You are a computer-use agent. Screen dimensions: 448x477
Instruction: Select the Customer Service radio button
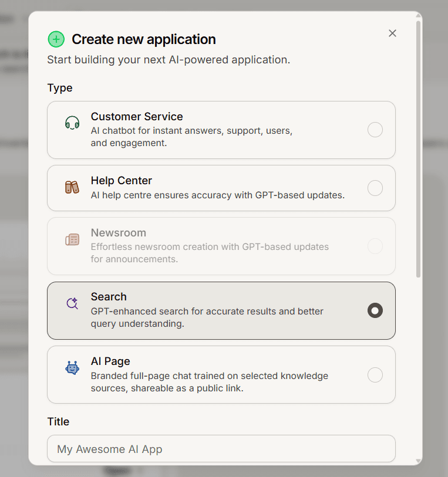pos(375,130)
